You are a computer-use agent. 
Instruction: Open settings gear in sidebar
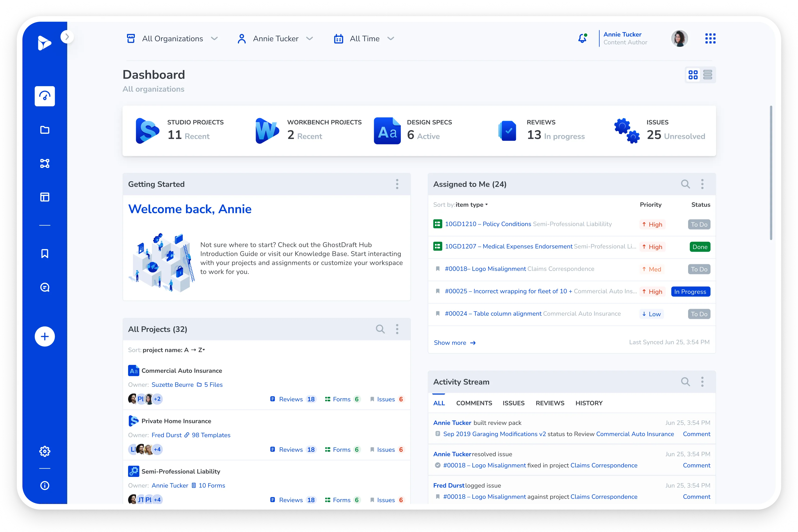tap(45, 451)
